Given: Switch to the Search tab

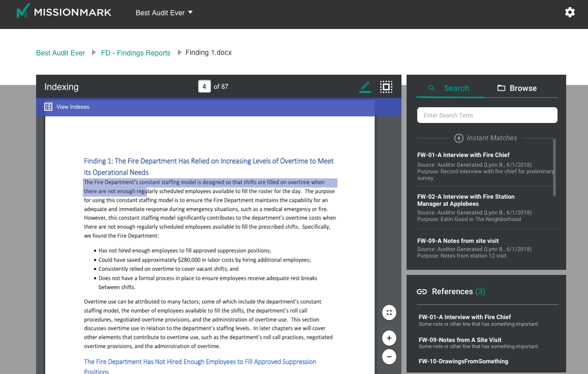Looking at the screenshot, I should [450, 88].
